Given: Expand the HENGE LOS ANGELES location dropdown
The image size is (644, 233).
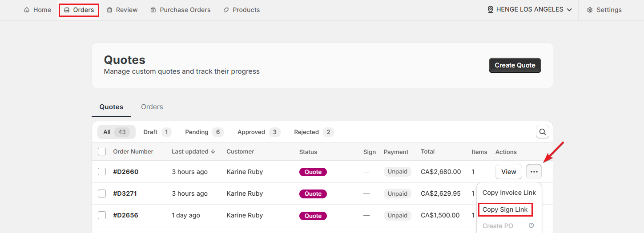Looking at the screenshot, I should [x=530, y=9].
